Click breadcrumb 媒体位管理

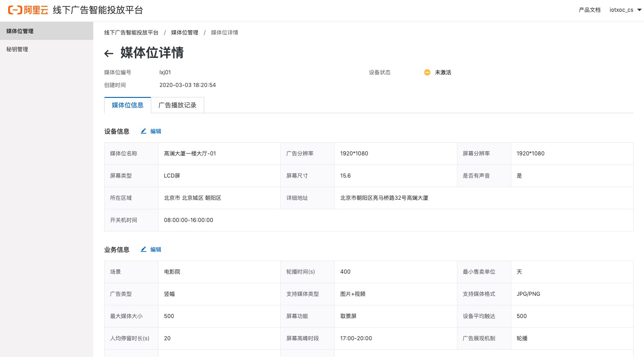click(x=185, y=33)
